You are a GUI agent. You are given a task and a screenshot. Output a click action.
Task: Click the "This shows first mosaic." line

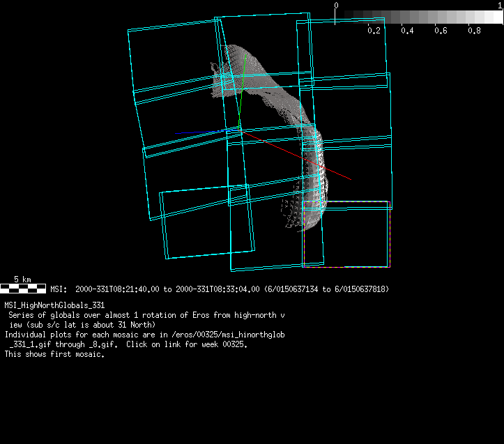pos(54,354)
